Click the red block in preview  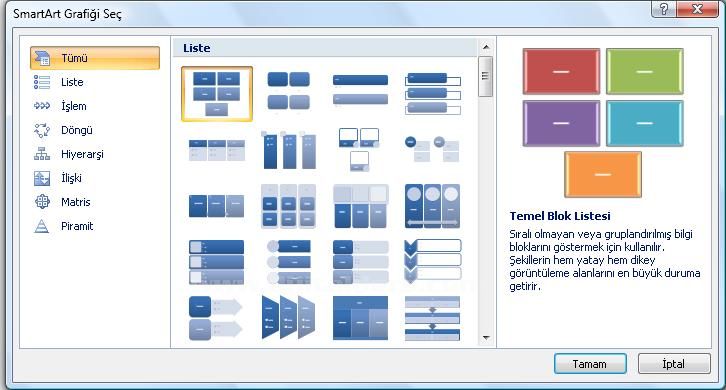(561, 71)
